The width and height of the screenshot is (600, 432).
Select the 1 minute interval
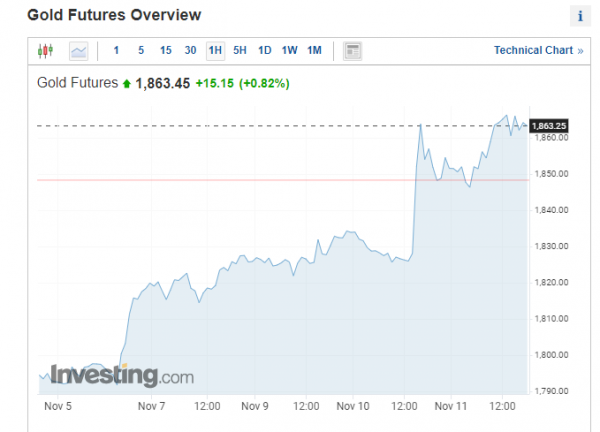[116, 51]
